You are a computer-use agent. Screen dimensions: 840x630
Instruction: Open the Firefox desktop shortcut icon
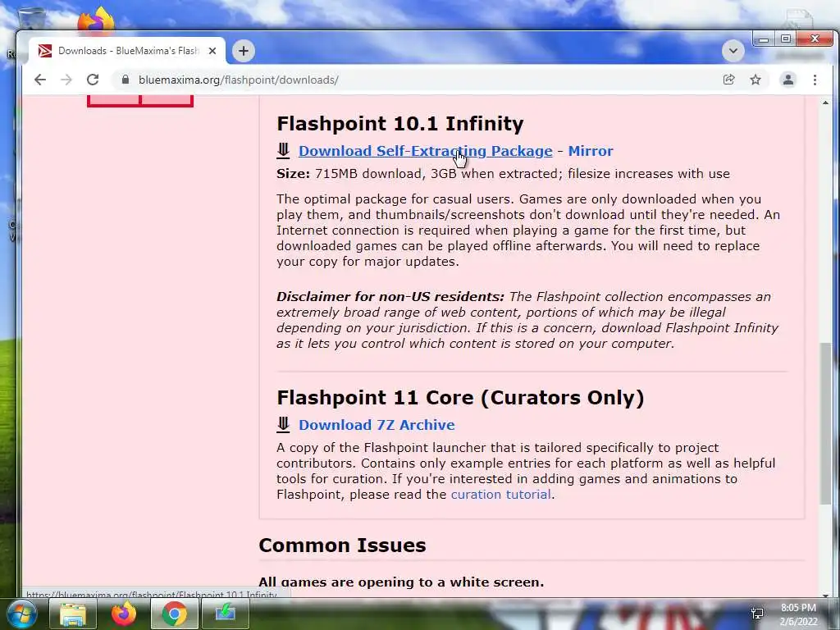coord(97,21)
